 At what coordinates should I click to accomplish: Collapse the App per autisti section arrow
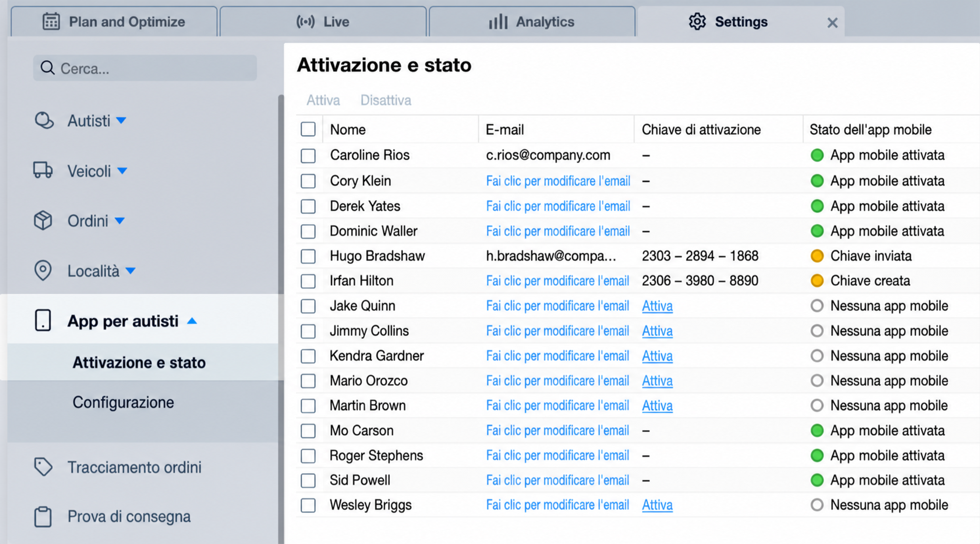click(x=192, y=321)
